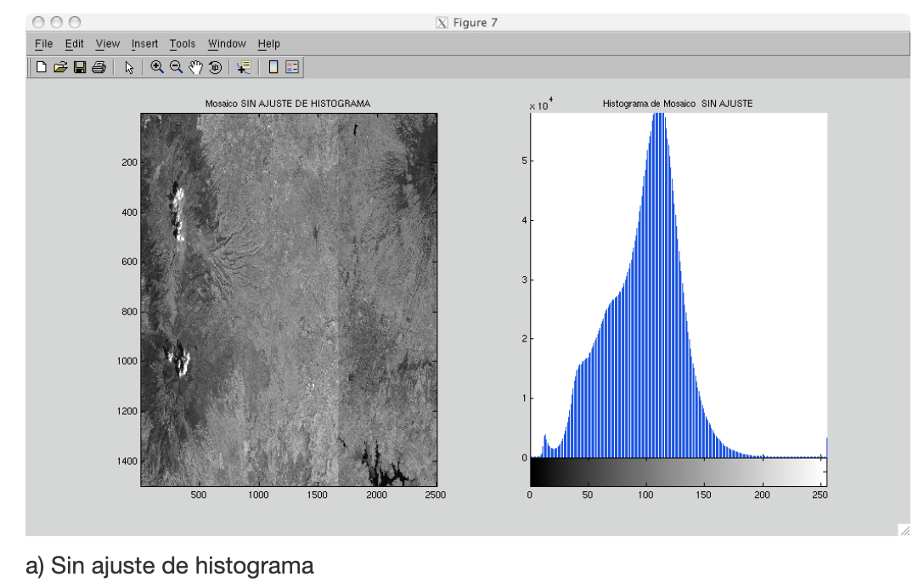Viewport: 924px width, 588px height.
Task: Insert a colorbar using the toolbar icon
Action: coord(273,68)
